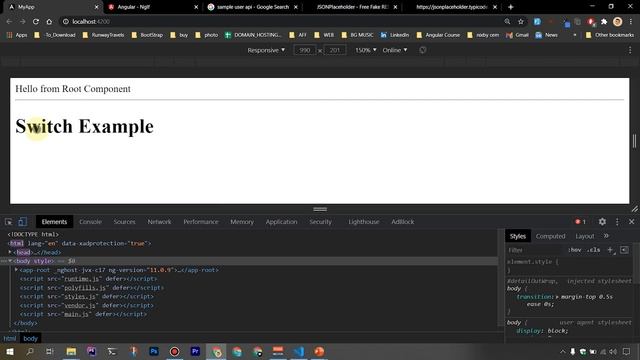Toggle the .cls class editor
640x360 pixels.
[x=594, y=250]
